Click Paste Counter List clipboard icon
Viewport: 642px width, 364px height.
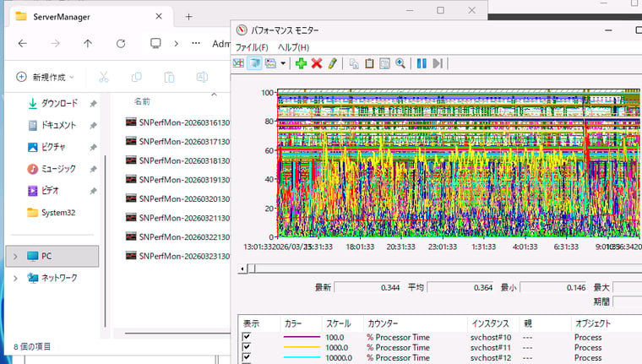[369, 63]
